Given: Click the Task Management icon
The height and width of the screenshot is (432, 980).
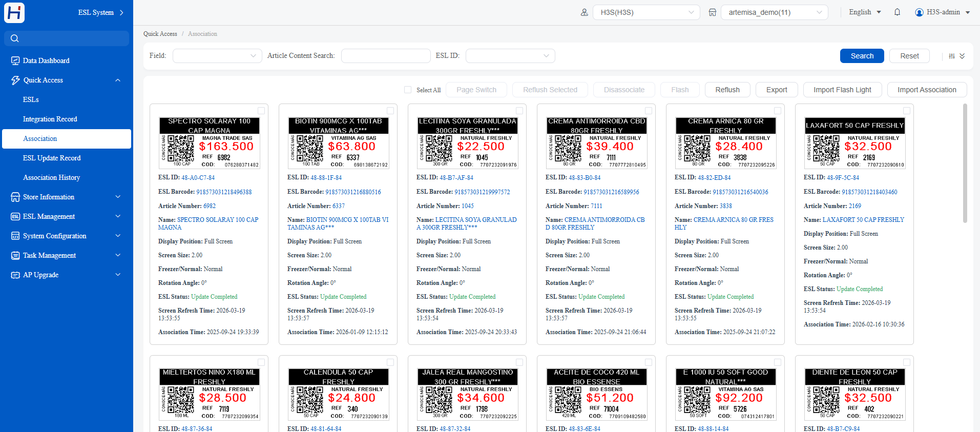Looking at the screenshot, I should coord(15,255).
